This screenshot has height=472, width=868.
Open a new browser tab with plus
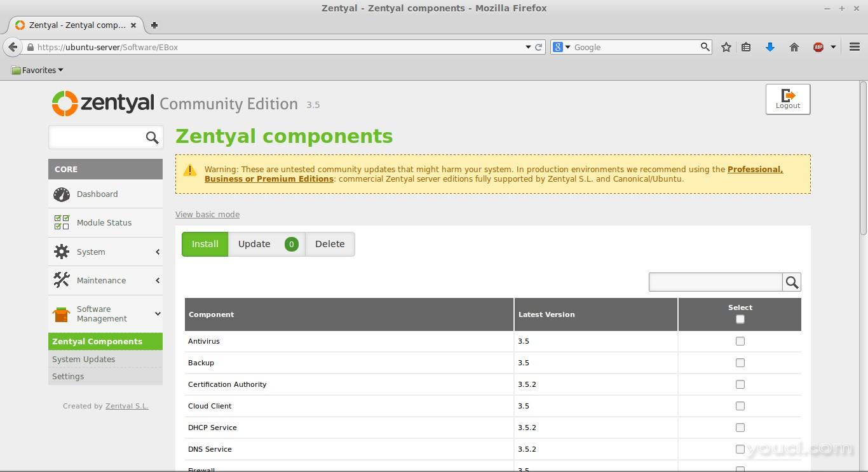[154, 25]
